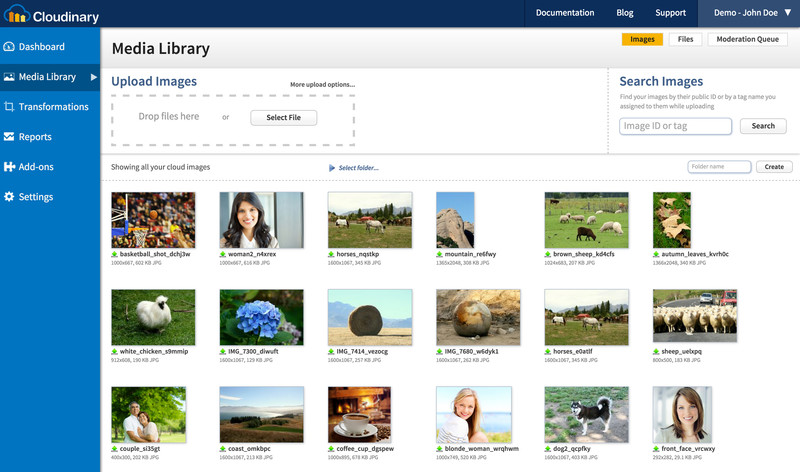Click green download icon for brown_sheep_kd4cfs
This screenshot has height=472, width=800.
(x=548, y=254)
